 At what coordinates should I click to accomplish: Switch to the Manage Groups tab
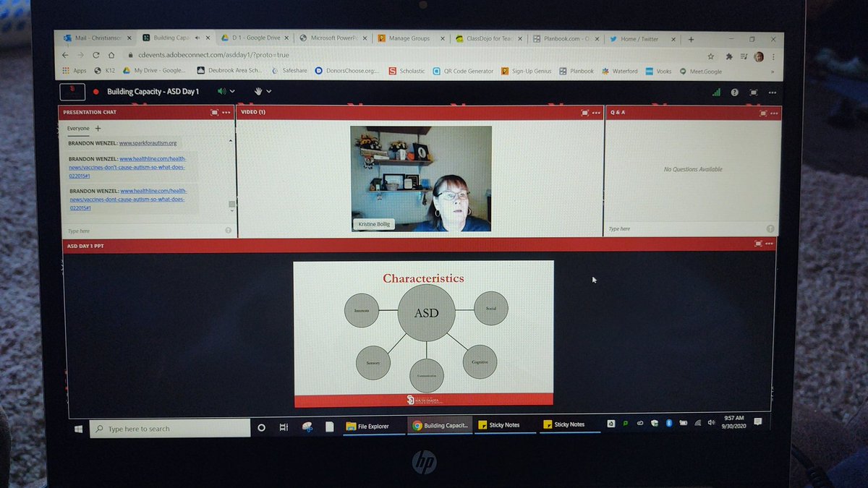(412, 39)
